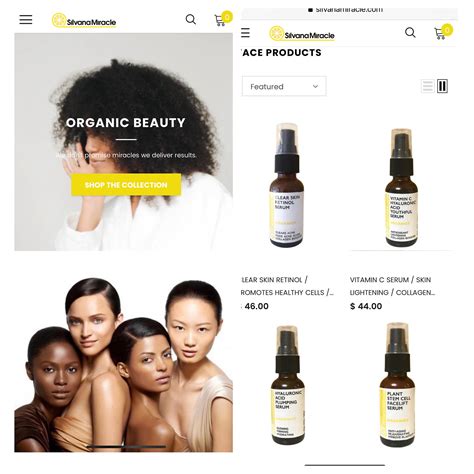Switch to list view layout
This screenshot has height=474, width=474.
427,86
